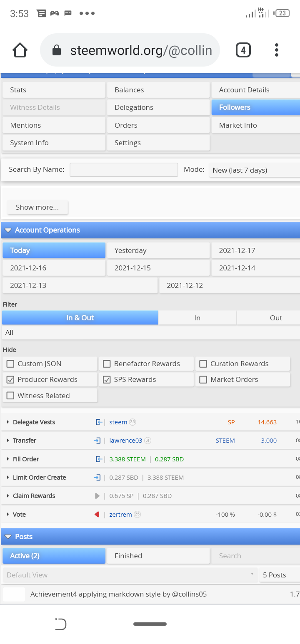Open the Delegations tab
300x644 pixels.
(158, 107)
